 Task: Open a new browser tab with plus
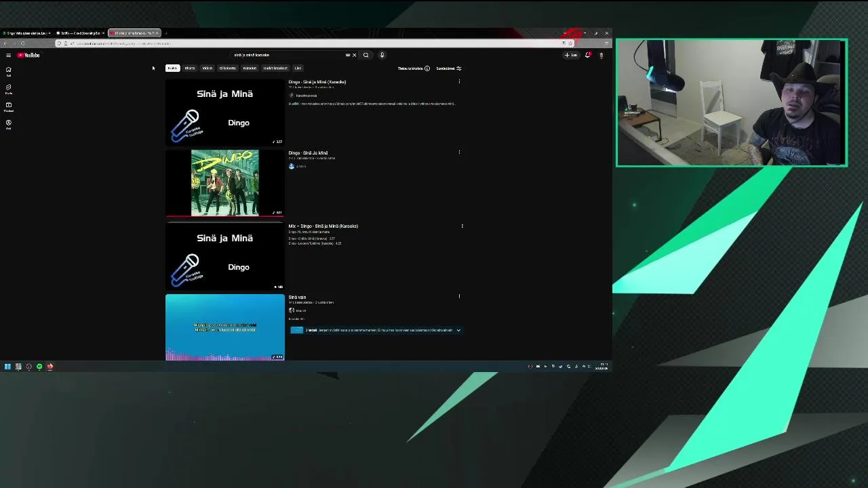pos(166,33)
